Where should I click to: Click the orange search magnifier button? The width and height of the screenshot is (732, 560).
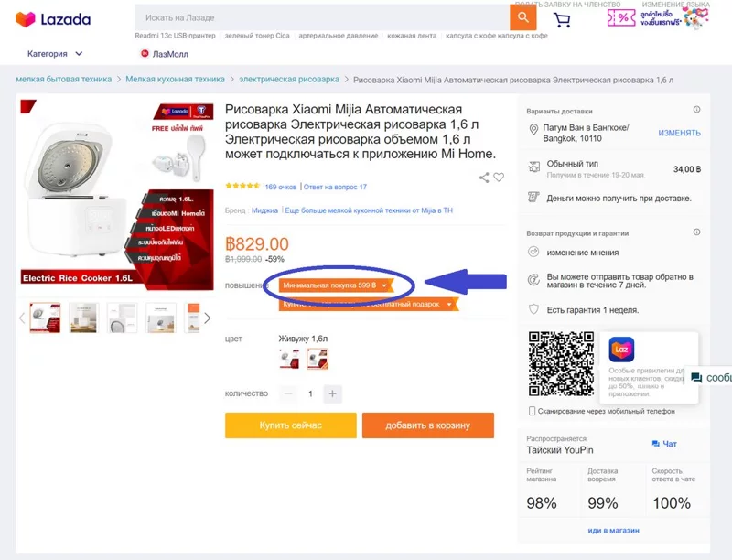[x=522, y=17]
